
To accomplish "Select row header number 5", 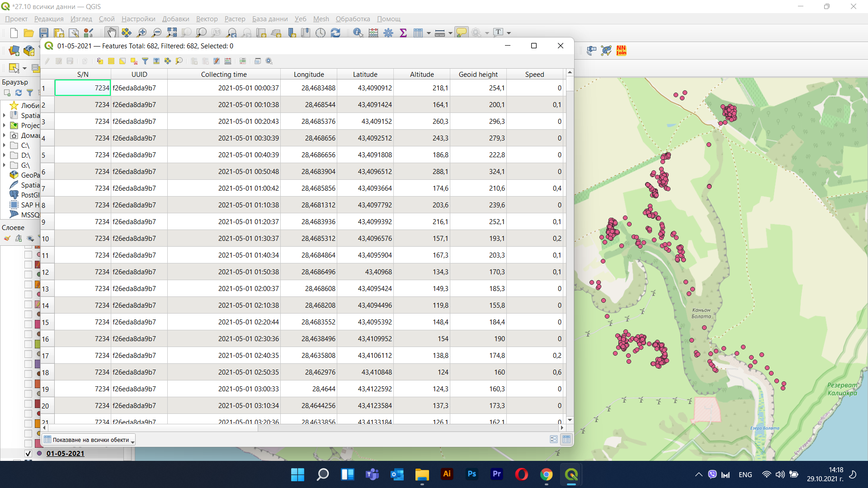I will point(47,155).
